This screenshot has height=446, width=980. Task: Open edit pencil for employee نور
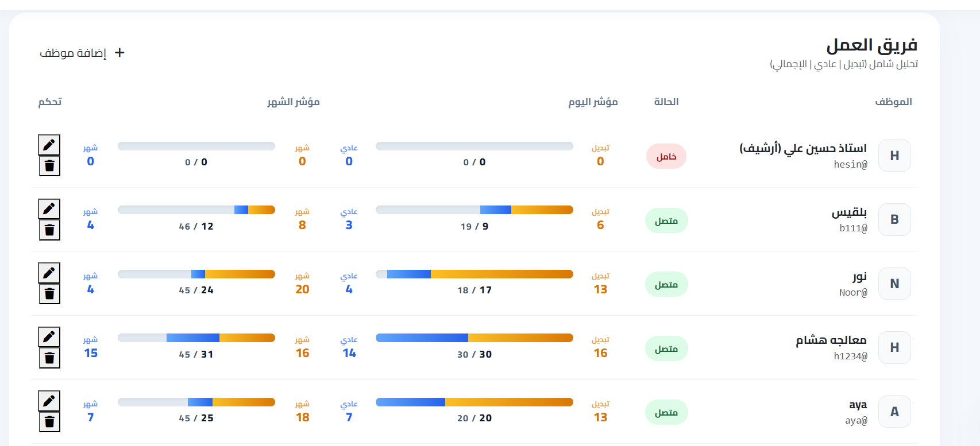49,273
